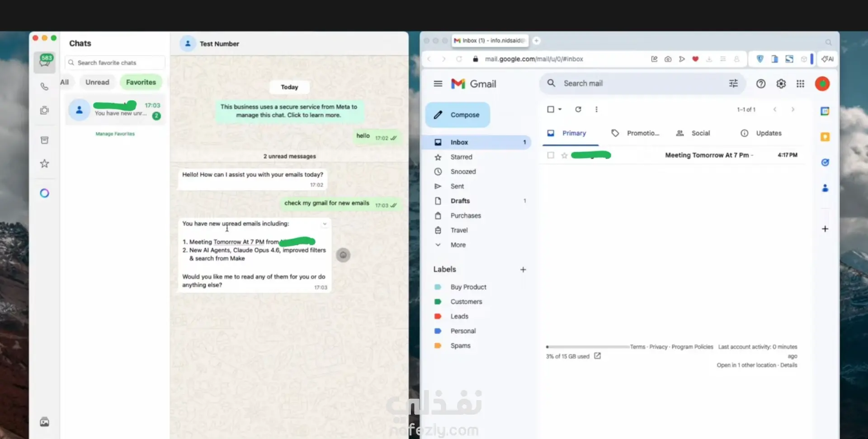
Task: Open the More options three-dot menu in Gmail
Action: [596, 109]
